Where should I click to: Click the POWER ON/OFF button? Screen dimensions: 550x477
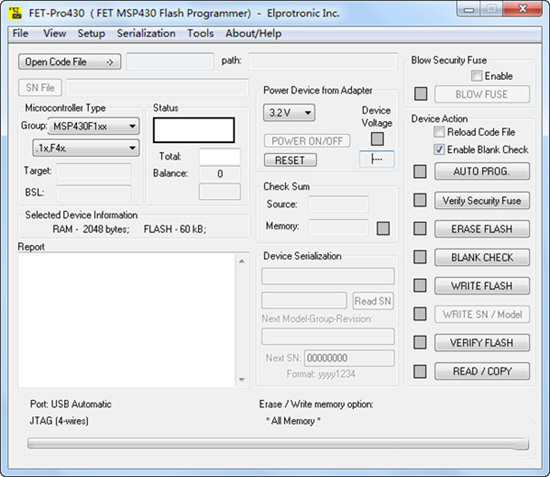pyautogui.click(x=307, y=141)
